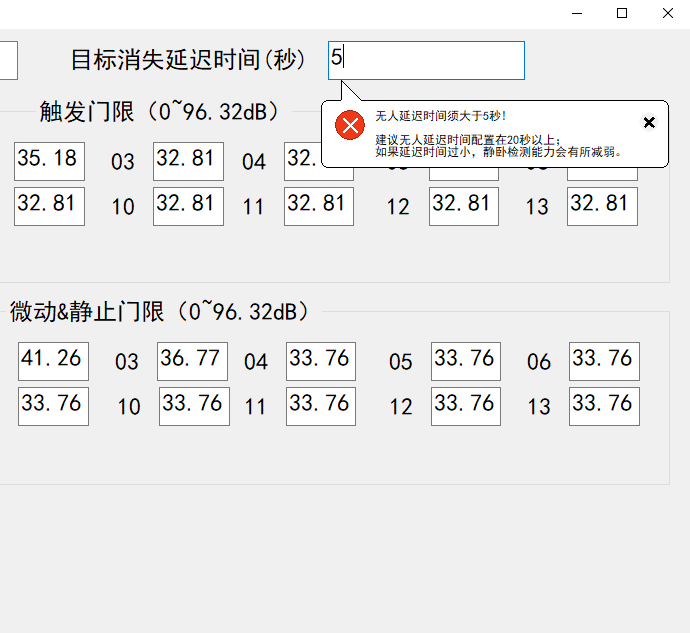690x633 pixels.
Task: Click the micro-motion field showing 36.77
Action: pos(192,361)
